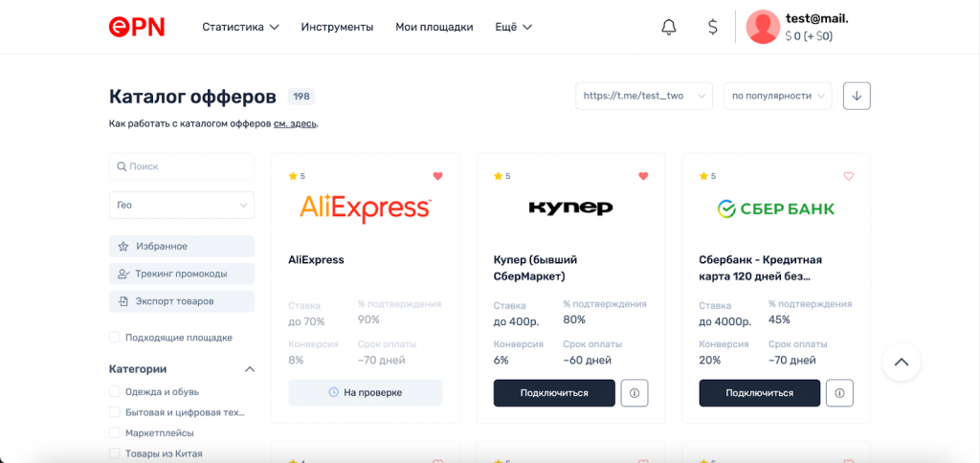This screenshot has height=463, width=980.
Task: Go to Мои площадки menu
Action: pos(434,27)
